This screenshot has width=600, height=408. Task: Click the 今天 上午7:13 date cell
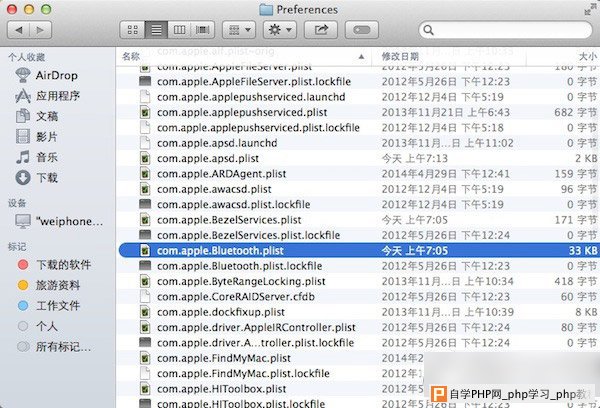[414, 158]
